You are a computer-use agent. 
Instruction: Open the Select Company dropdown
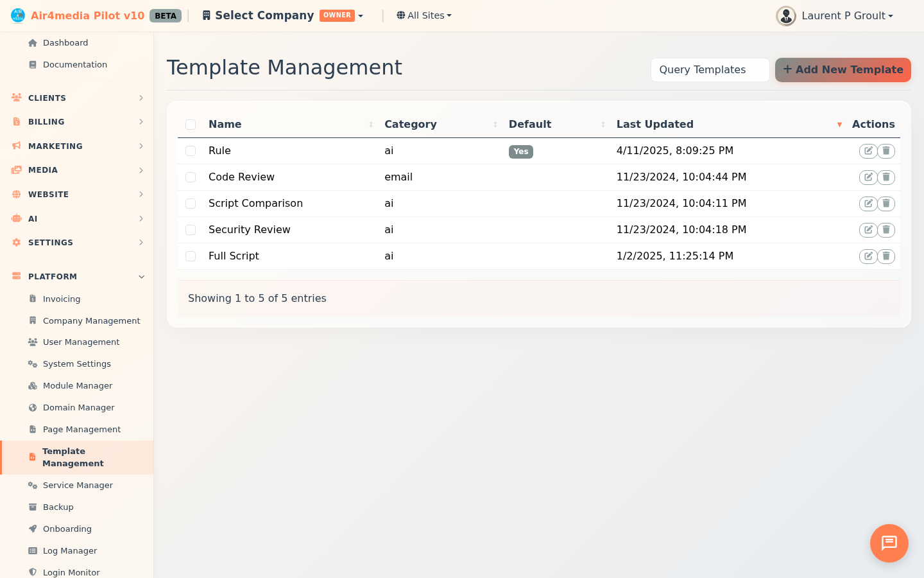click(282, 15)
